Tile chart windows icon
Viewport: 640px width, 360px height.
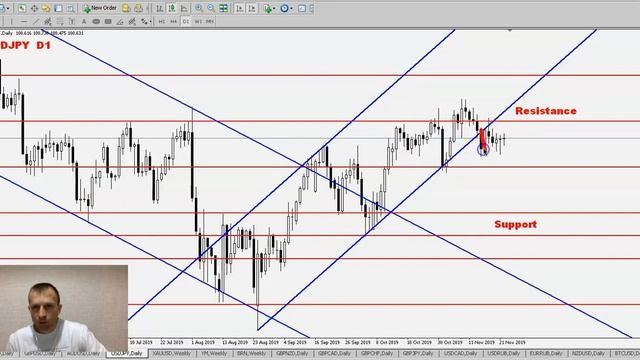223,8
